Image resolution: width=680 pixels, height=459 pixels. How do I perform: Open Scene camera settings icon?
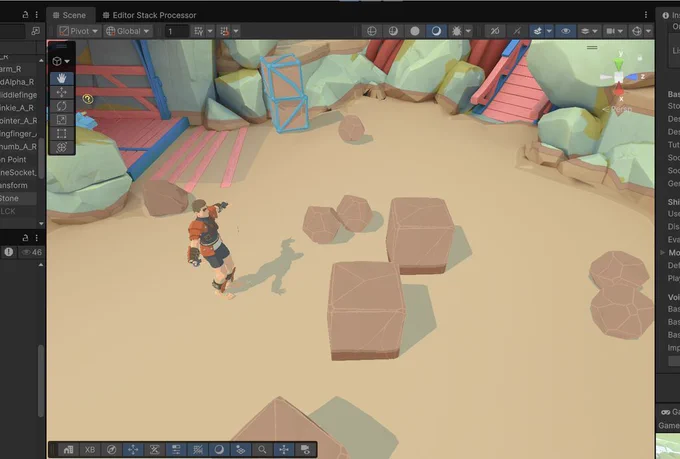tap(611, 31)
